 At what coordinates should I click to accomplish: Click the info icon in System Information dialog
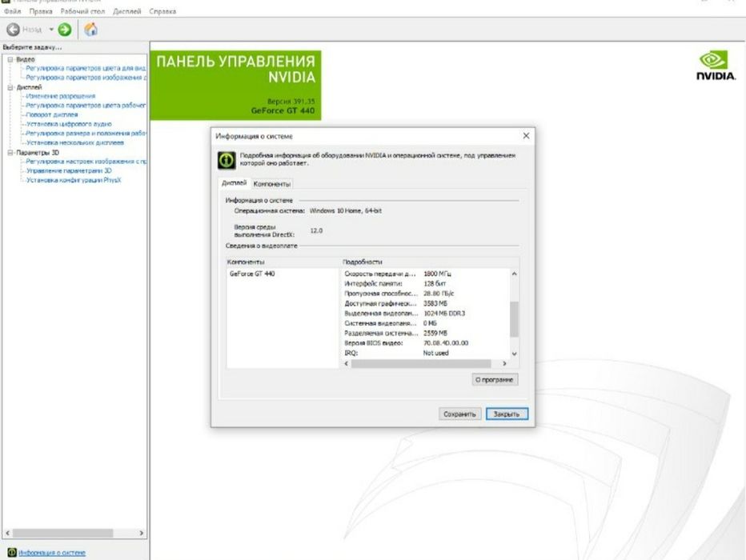pyautogui.click(x=227, y=160)
